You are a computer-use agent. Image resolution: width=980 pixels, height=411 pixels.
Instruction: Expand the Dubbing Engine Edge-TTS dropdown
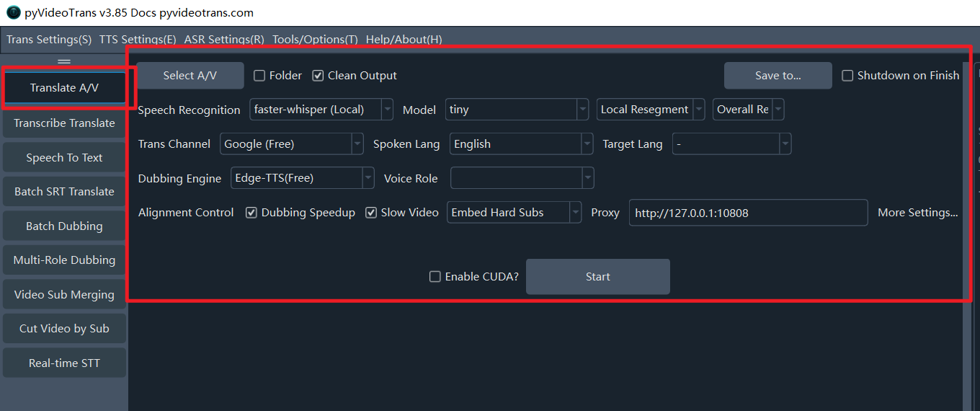(x=303, y=178)
